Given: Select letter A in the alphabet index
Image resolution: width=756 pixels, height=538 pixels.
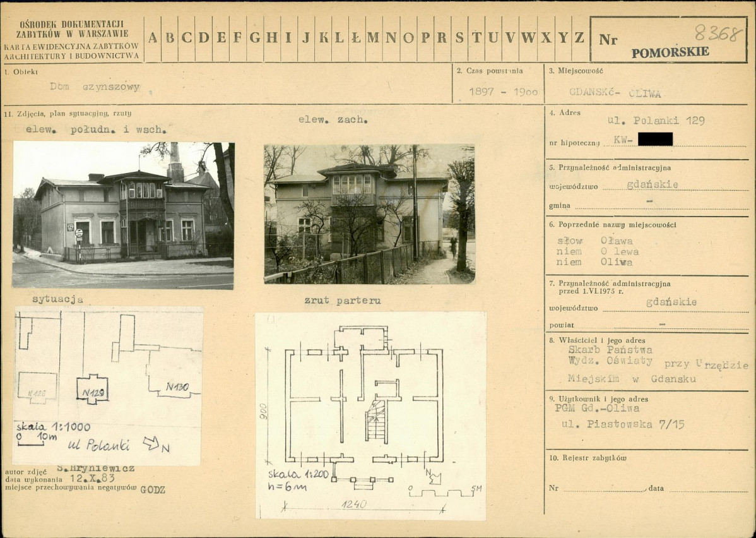Looking at the screenshot, I should pyautogui.click(x=153, y=38).
